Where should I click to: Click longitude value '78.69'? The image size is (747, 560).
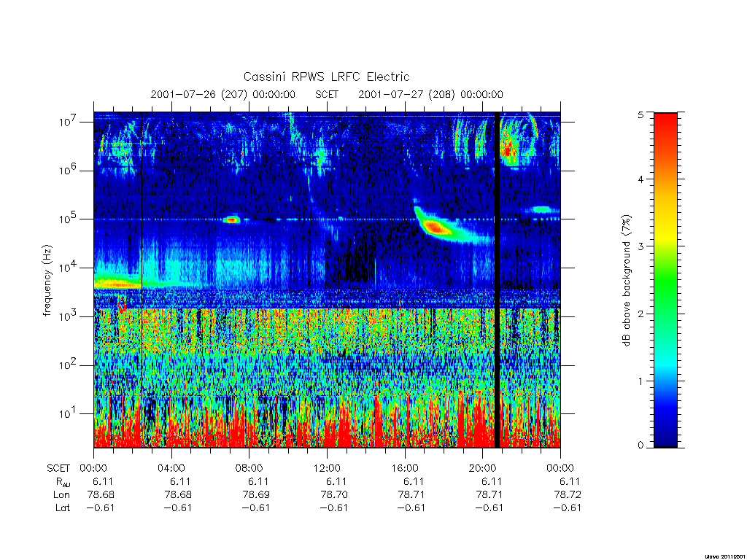256,495
